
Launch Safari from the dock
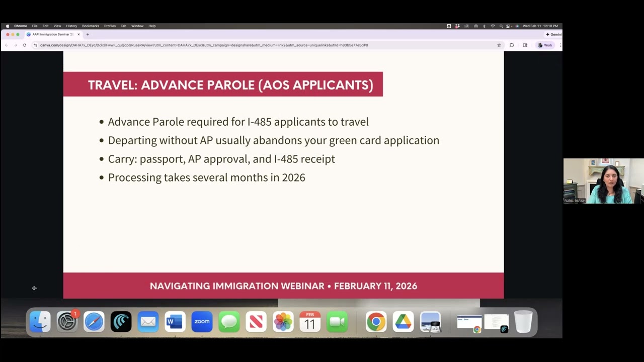coord(94,322)
